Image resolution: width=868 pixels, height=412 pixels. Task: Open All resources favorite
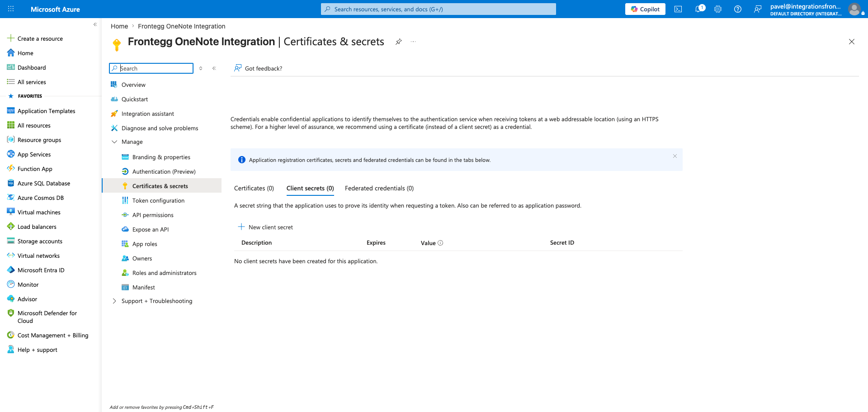click(x=34, y=125)
